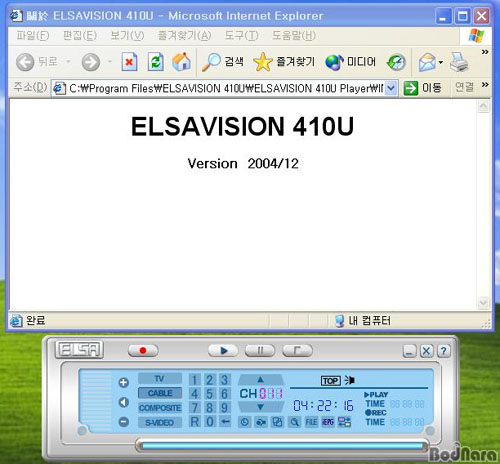Click the IE Forward button
Viewport: 500px width, 464px height.
point(91,62)
